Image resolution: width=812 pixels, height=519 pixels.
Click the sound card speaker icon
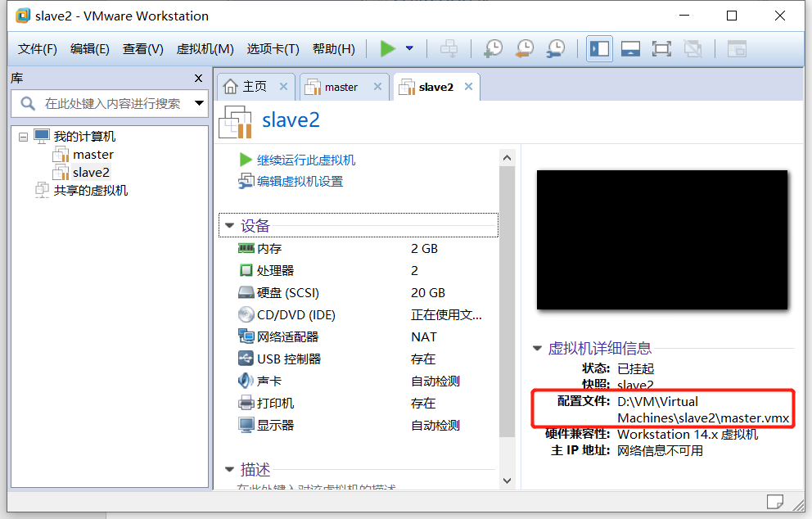point(246,381)
